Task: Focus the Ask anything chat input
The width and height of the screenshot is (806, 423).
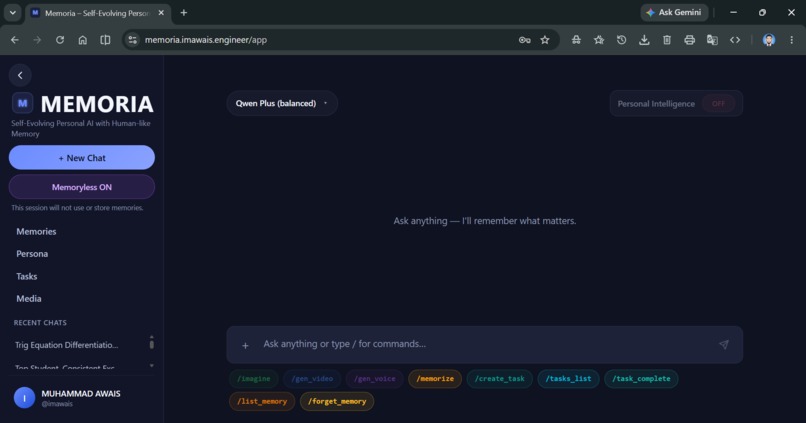Action: point(485,344)
